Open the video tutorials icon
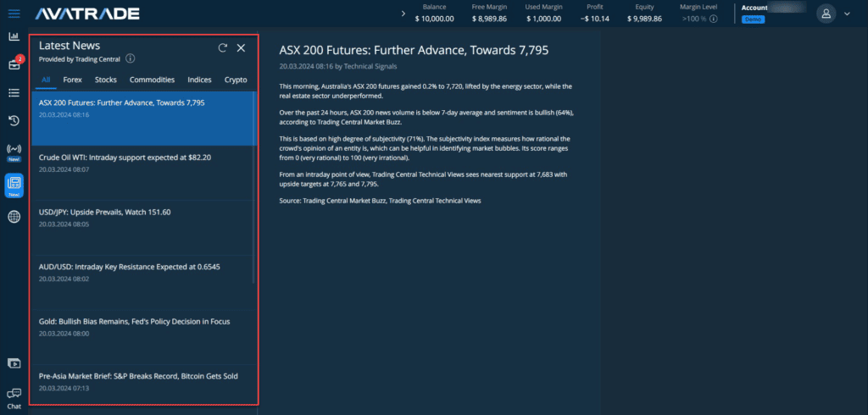This screenshot has width=868, height=415. coord(14,363)
